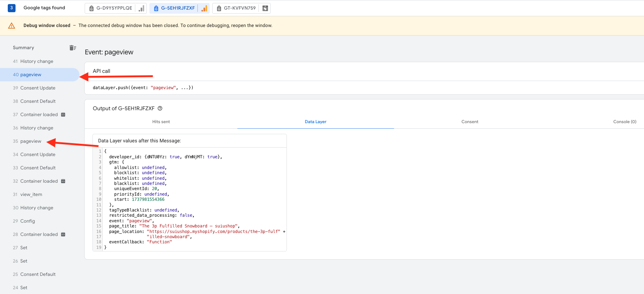Click the dataLayer.push API call code line
Image resolution: width=644 pixels, height=294 pixels.
(143, 88)
